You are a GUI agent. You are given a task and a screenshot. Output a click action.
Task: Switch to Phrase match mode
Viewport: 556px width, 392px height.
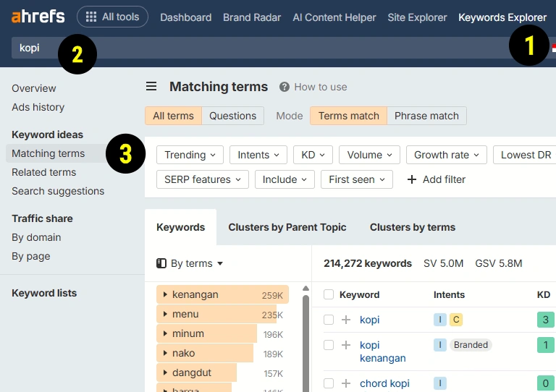(426, 116)
